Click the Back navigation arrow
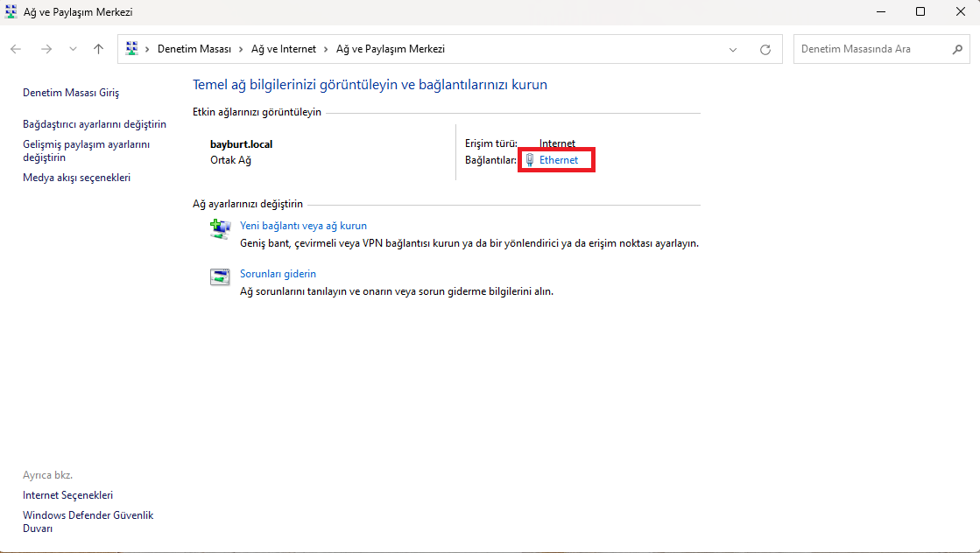 [16, 50]
